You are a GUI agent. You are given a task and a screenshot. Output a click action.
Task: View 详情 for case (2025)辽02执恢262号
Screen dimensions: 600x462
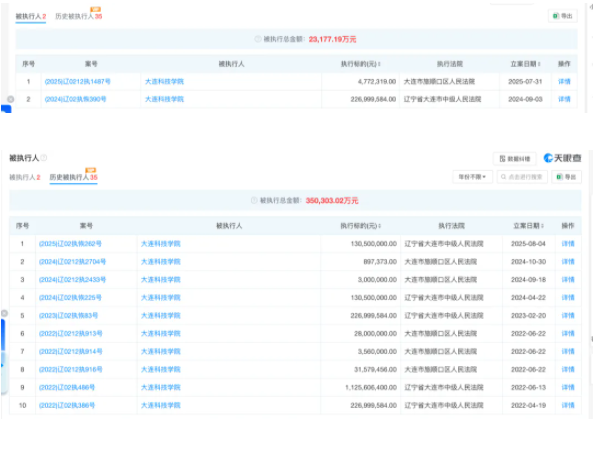(x=567, y=243)
